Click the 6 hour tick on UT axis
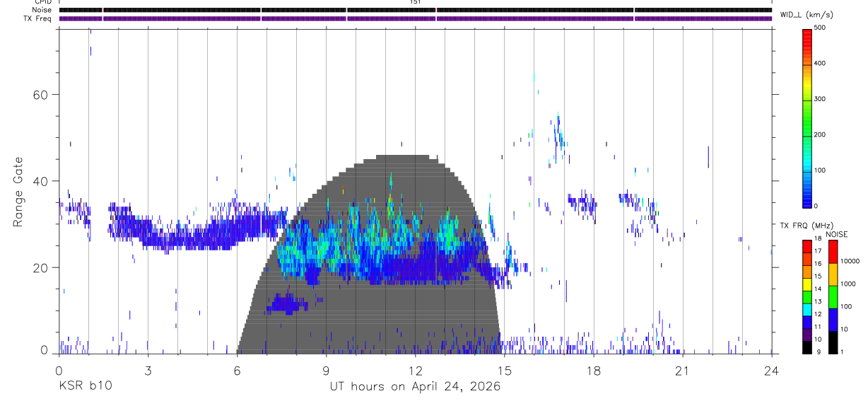The width and height of the screenshot is (868, 401). [x=237, y=370]
